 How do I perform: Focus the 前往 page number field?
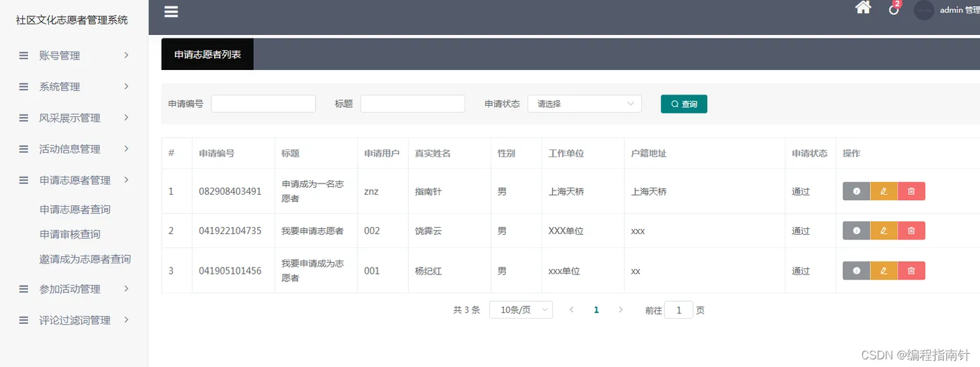click(678, 310)
